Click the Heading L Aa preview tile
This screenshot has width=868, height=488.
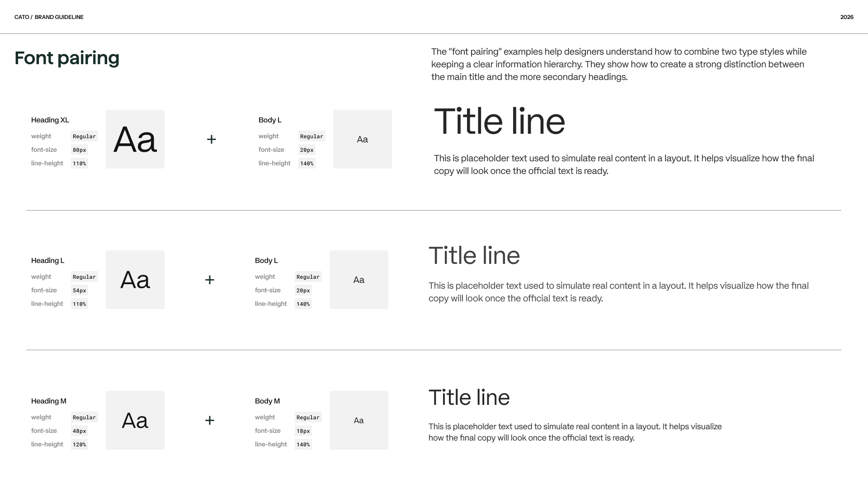(135, 280)
